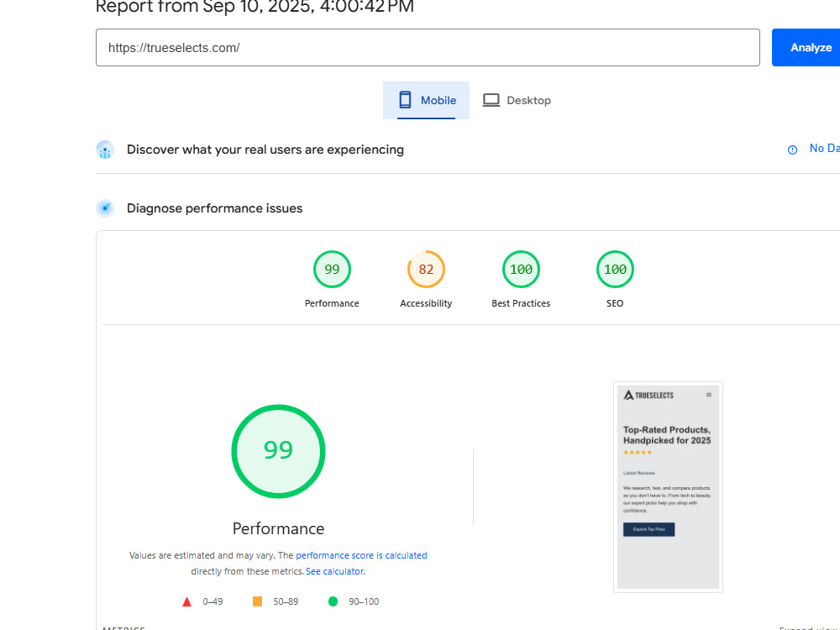Click the Diagnose performance issues radar icon
Image resolution: width=840 pixels, height=630 pixels.
105,208
